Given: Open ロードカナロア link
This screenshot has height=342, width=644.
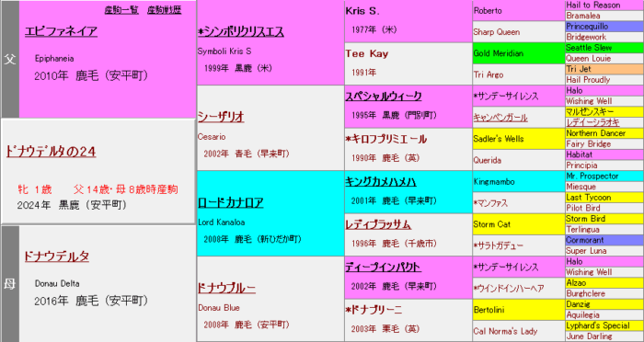Looking at the screenshot, I should (231, 202).
